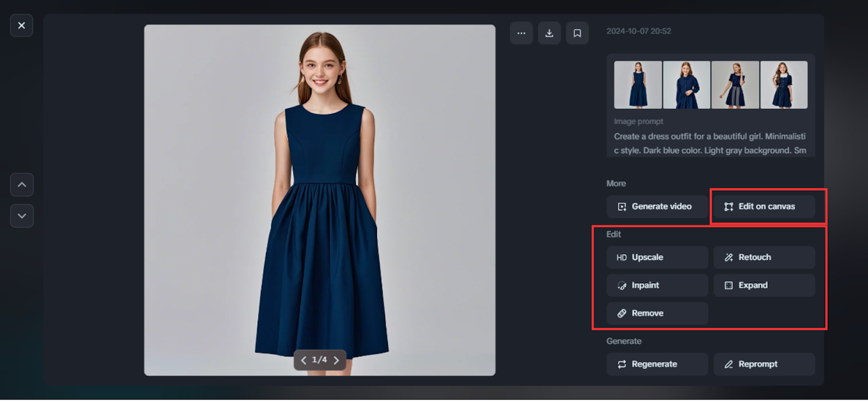This screenshot has width=868, height=403.
Task: Go to the previous result with the up arrow
Action: 22,184
